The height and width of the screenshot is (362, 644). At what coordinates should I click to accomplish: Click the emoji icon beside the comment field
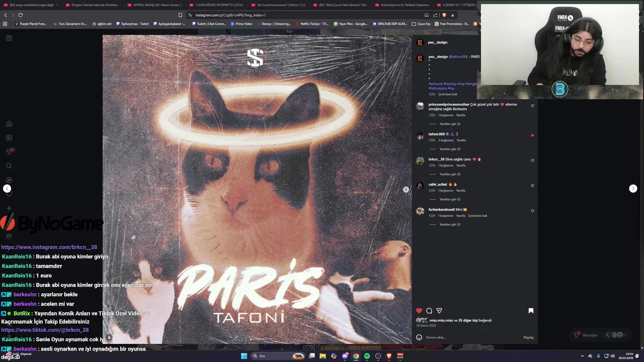[x=419, y=337]
